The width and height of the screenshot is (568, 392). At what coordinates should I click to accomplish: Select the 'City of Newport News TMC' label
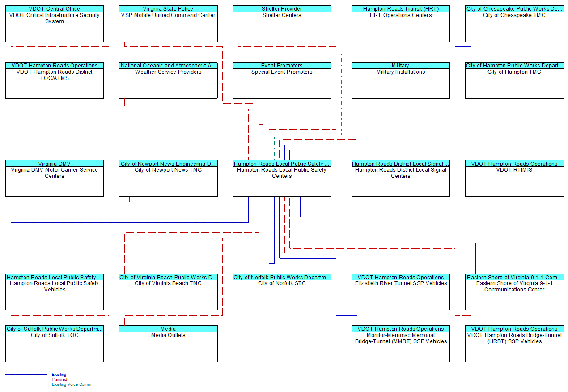pyautogui.click(x=168, y=170)
